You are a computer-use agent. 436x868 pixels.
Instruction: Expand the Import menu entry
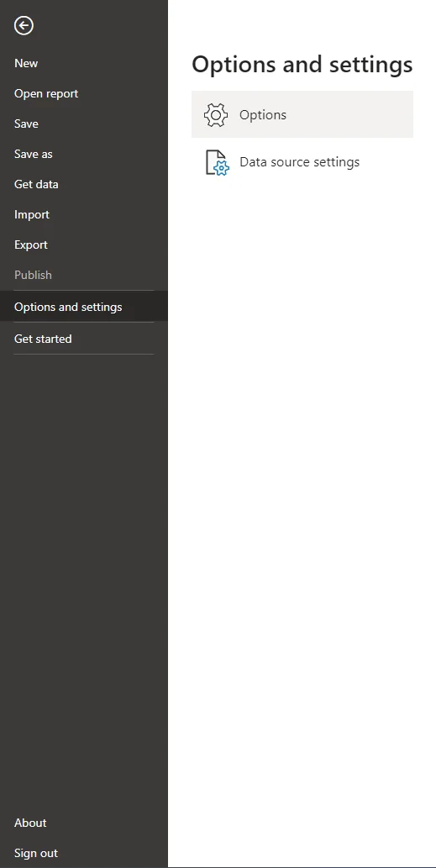32,214
